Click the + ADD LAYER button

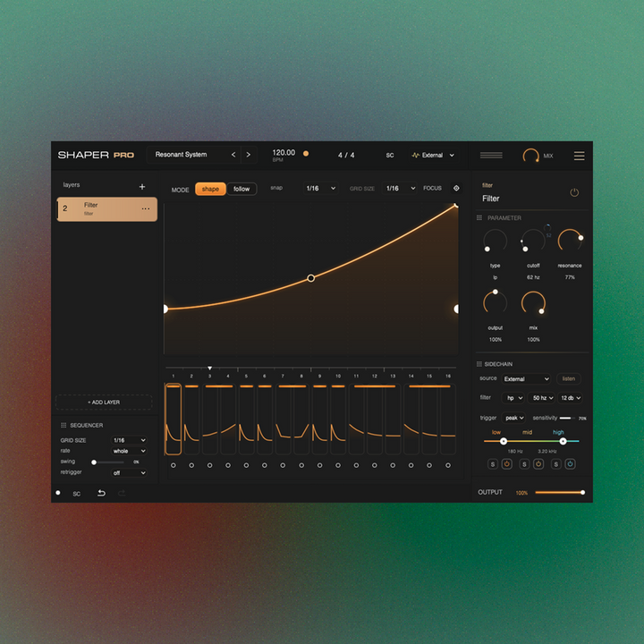pos(104,402)
